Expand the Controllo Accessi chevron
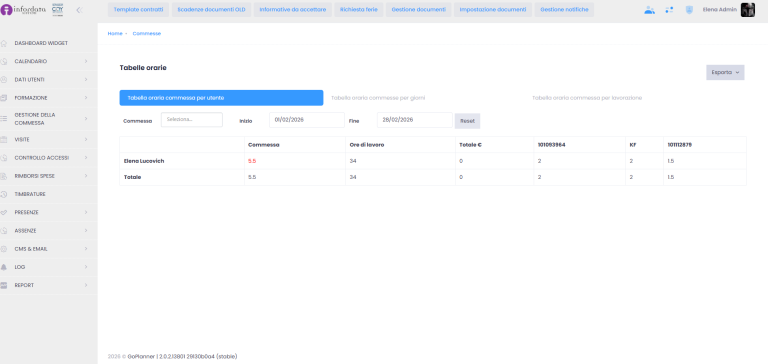Viewport: 768px width, 364px height. (x=86, y=158)
